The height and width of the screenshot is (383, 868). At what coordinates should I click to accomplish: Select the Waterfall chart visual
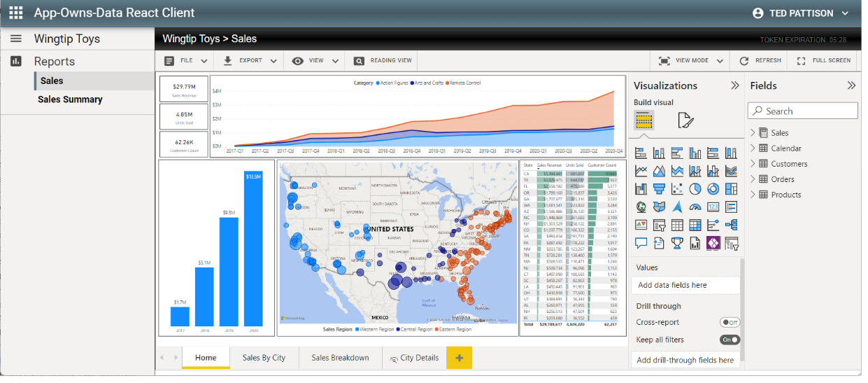point(641,188)
